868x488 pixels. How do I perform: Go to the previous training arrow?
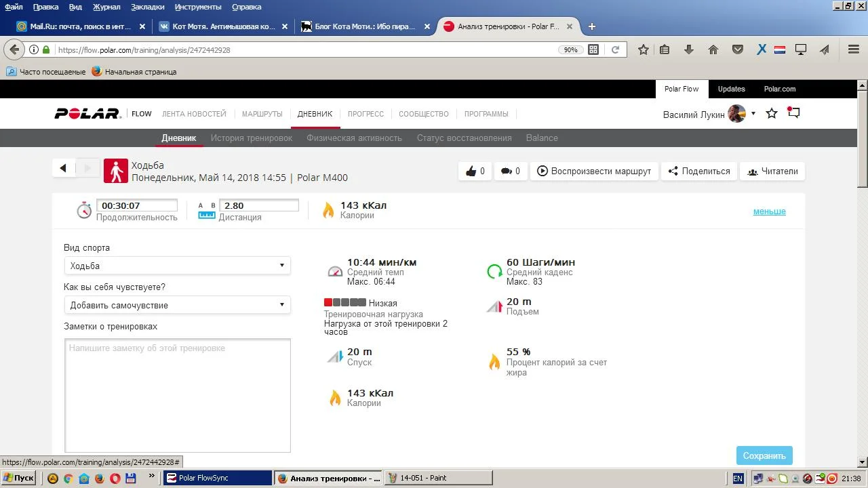63,168
